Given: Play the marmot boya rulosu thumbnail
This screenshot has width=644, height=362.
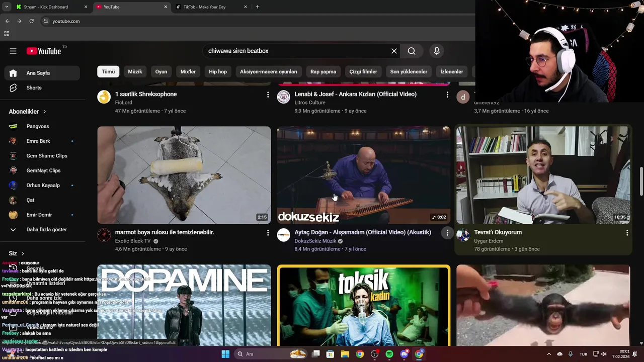Looking at the screenshot, I should [x=184, y=175].
